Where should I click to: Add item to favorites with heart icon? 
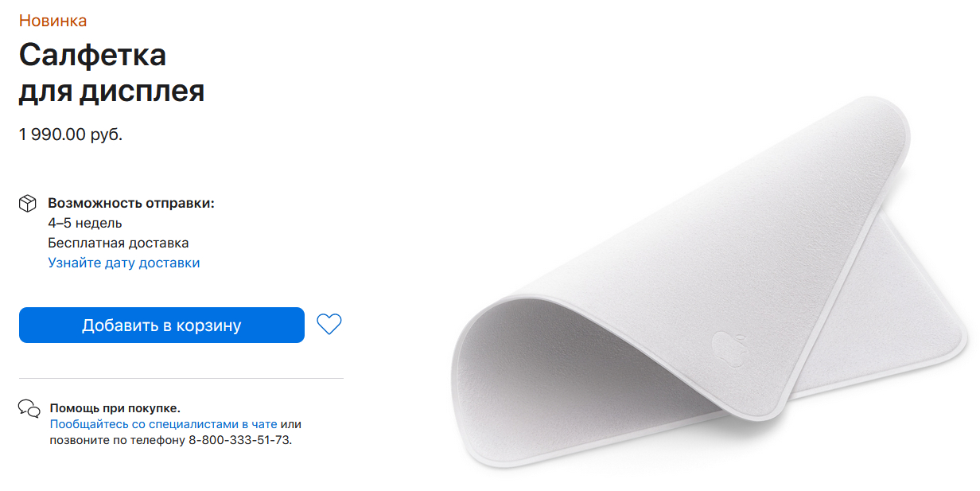tap(329, 324)
